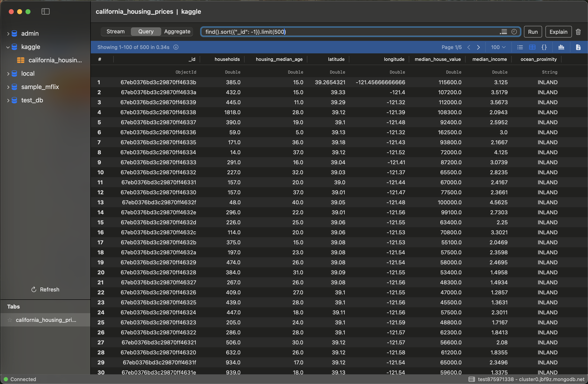Switch to list view icon
The image size is (588, 384).
click(520, 47)
